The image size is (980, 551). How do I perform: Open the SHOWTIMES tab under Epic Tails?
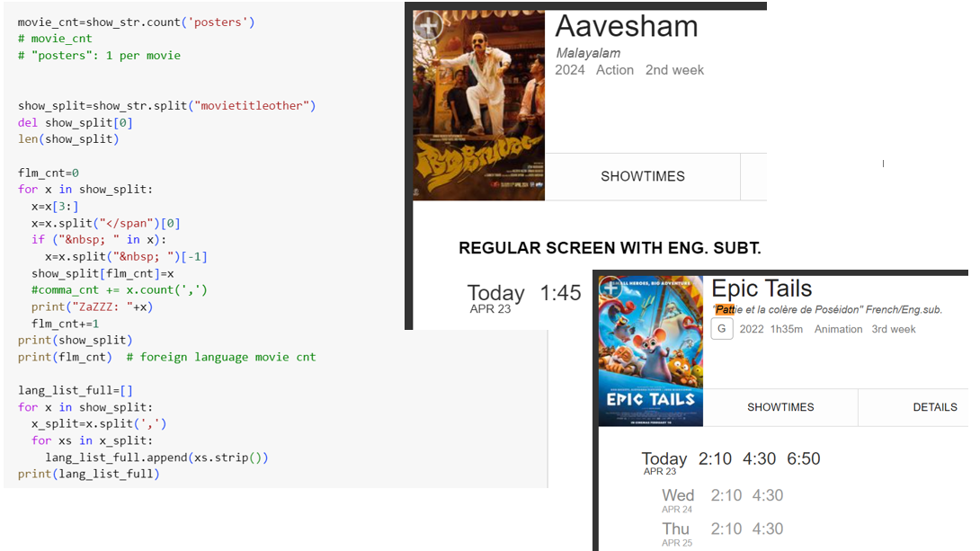[x=780, y=407]
